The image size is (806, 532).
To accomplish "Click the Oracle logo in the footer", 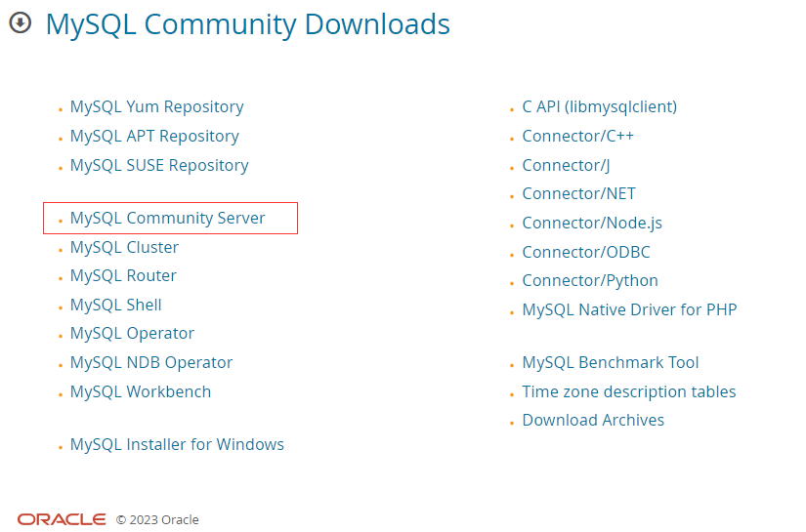I will pyautogui.click(x=62, y=519).
